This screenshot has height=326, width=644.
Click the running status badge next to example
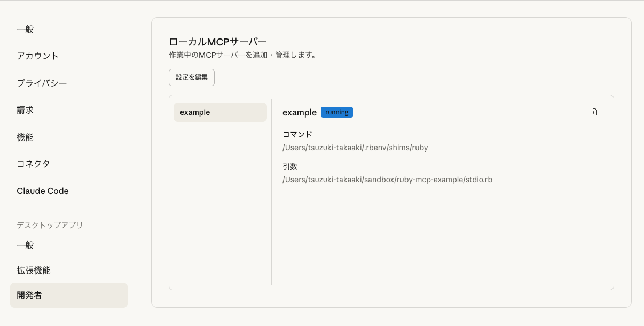[x=336, y=112]
